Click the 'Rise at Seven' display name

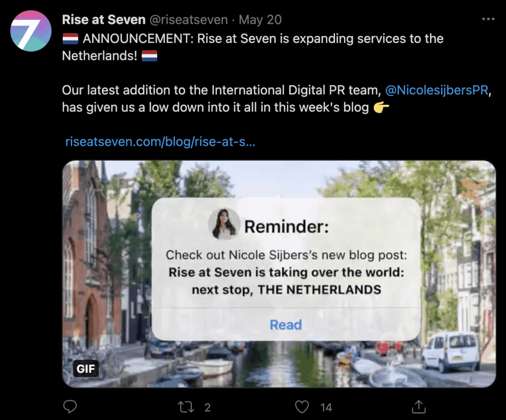pyautogui.click(x=104, y=20)
